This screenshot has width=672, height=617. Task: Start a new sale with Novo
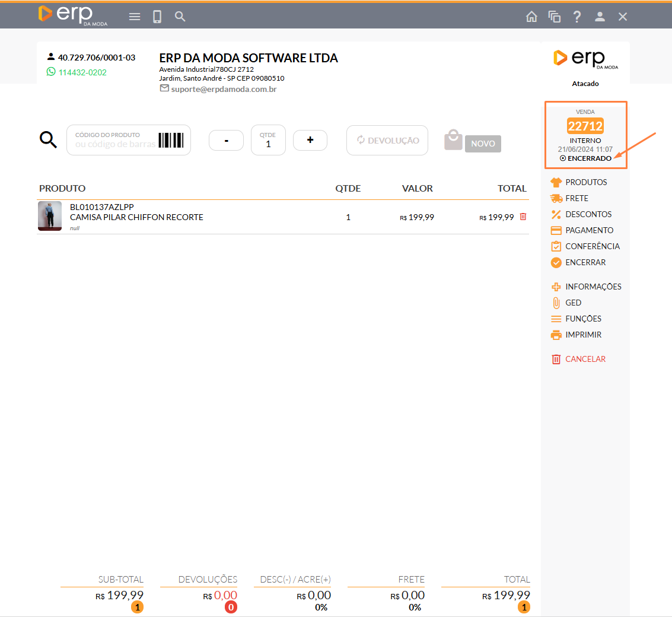coord(482,144)
